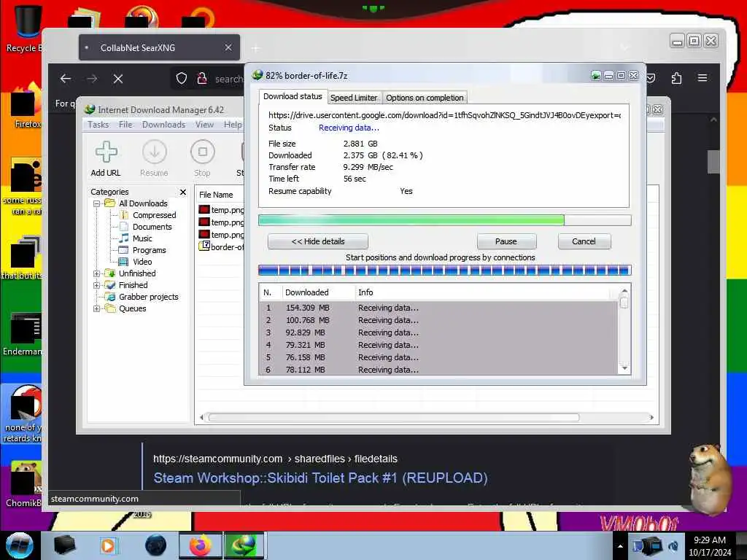Expand the Unfinished tree node

coord(97,274)
